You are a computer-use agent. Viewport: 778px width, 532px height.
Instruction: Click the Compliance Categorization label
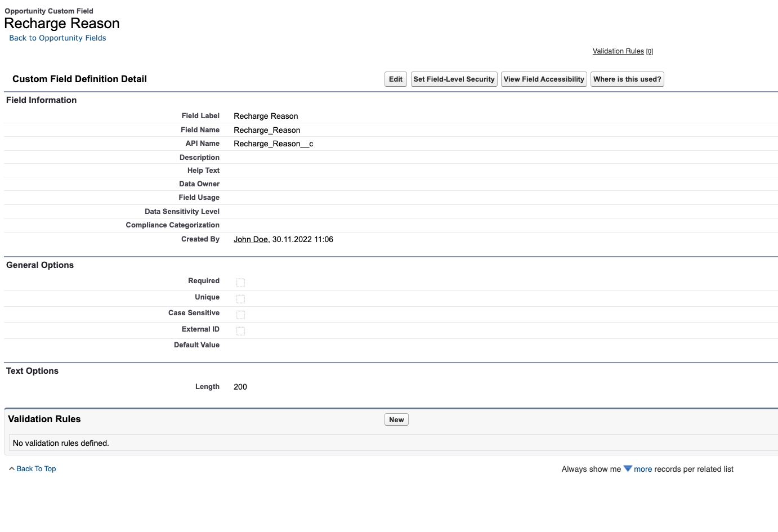click(x=172, y=225)
